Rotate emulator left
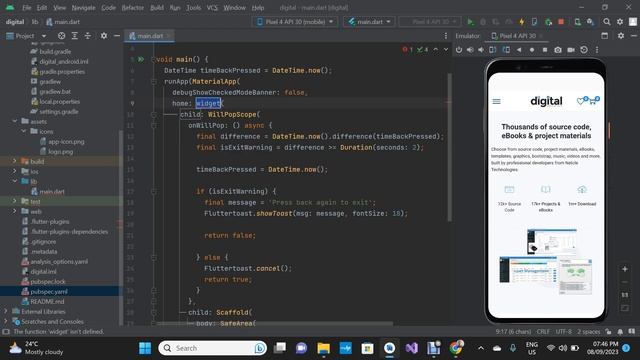Viewport: 640px width, 360px height. (x=493, y=49)
